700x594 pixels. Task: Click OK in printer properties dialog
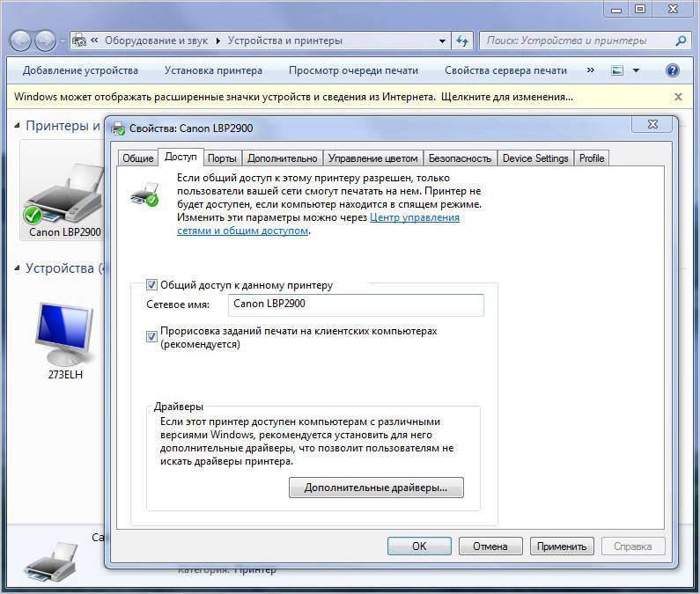[419, 546]
